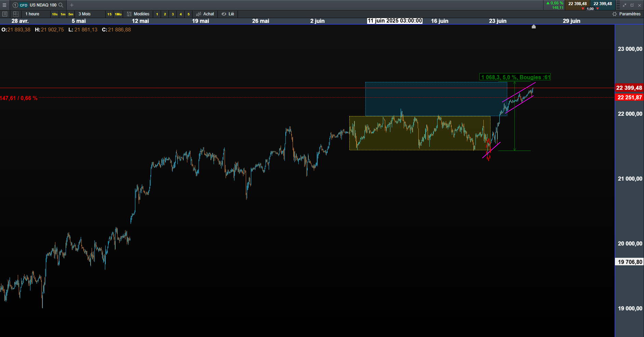The image size is (644, 337).
Task: Click the 28 avr. date on time axis
Action: 20,21
